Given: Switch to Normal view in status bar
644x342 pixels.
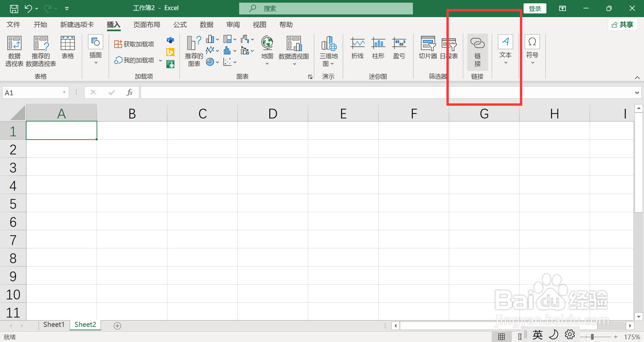Looking at the screenshot, I should [x=501, y=337].
